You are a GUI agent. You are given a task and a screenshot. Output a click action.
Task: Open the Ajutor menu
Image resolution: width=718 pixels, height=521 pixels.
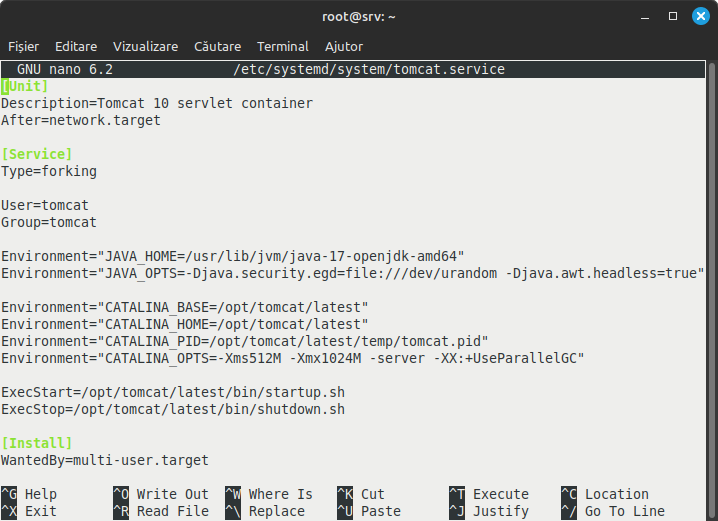pos(344,46)
